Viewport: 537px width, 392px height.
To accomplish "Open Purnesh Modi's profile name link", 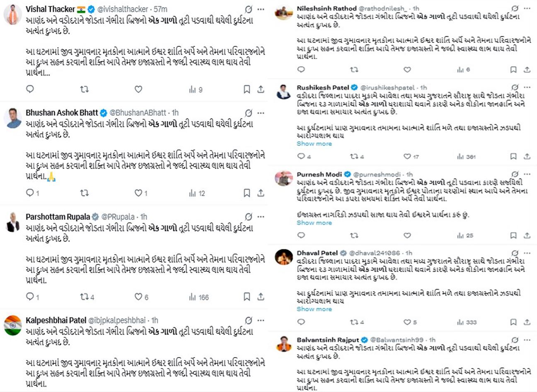I will [x=319, y=174].
